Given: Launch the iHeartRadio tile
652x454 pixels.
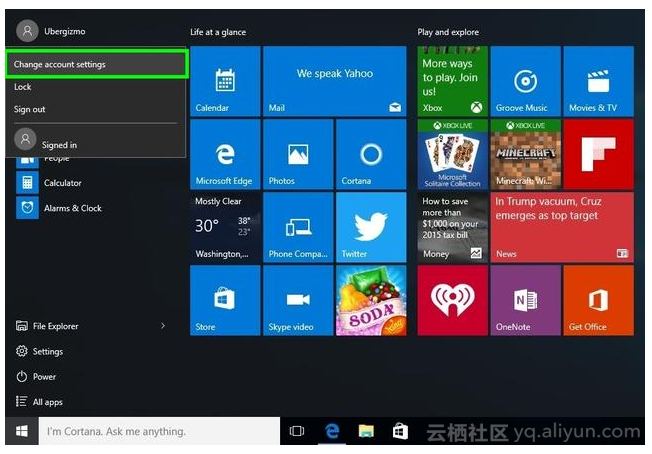Looking at the screenshot, I should (452, 301).
